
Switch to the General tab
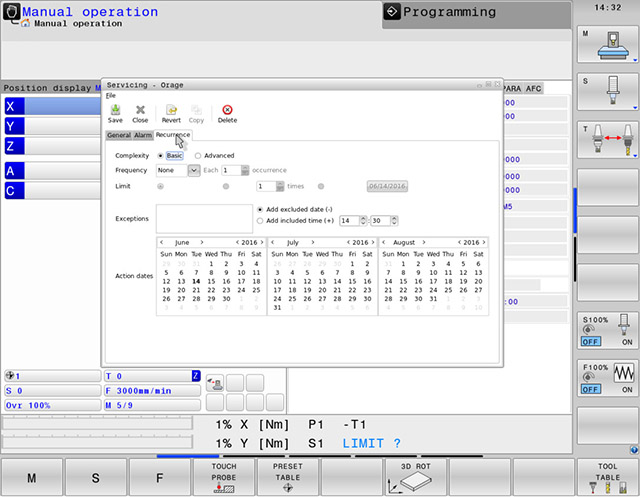[x=119, y=135]
